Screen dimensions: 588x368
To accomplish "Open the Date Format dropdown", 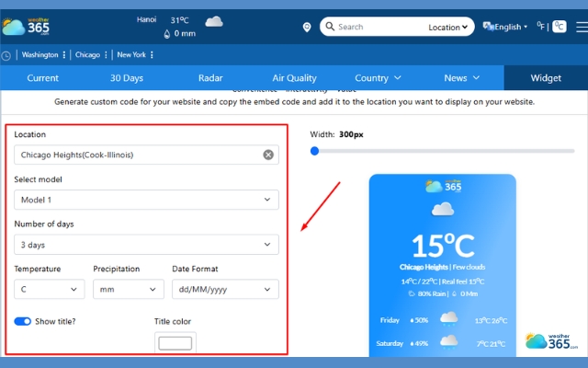I will 225,289.
